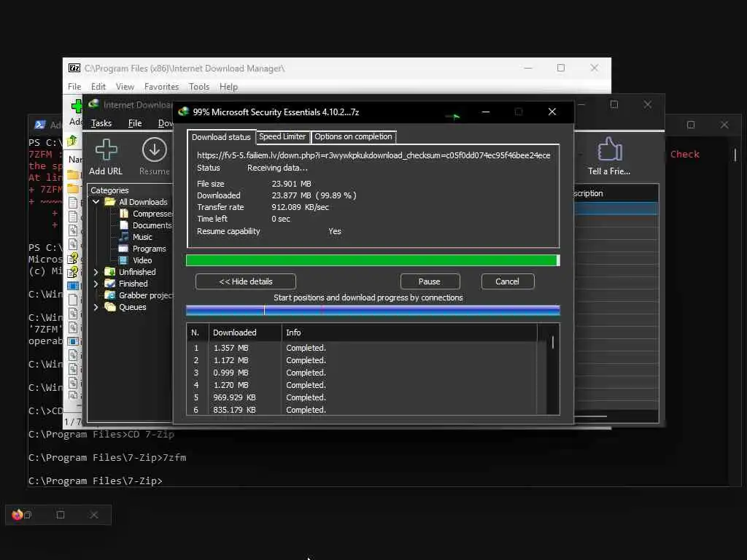Click the 7z logo in 7-Zip title bar
The width and height of the screenshot is (747, 560).
click(x=74, y=68)
